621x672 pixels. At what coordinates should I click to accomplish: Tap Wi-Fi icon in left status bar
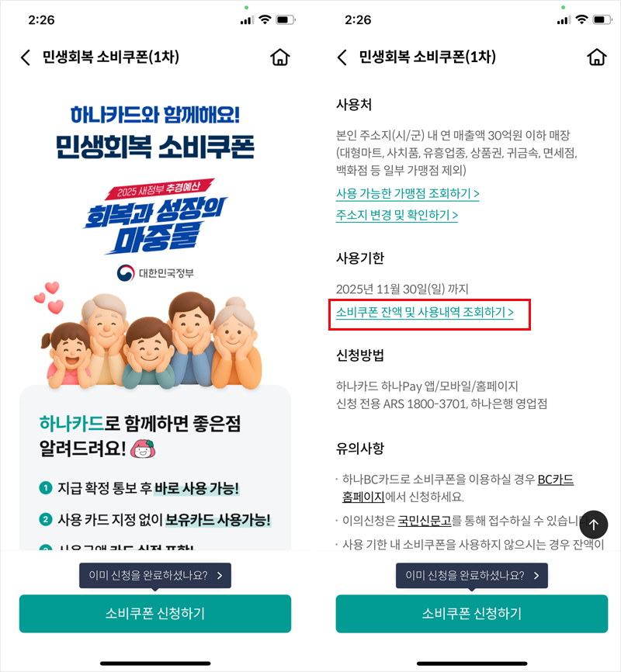point(265,19)
